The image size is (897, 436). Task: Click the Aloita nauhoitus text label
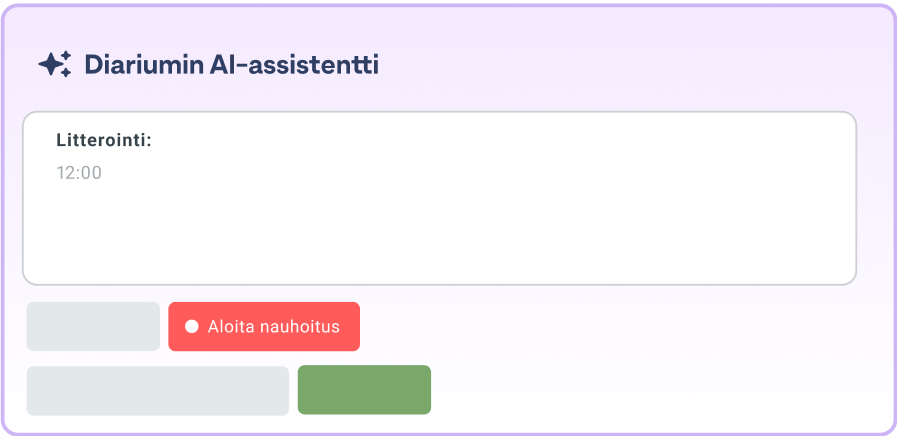click(x=273, y=327)
